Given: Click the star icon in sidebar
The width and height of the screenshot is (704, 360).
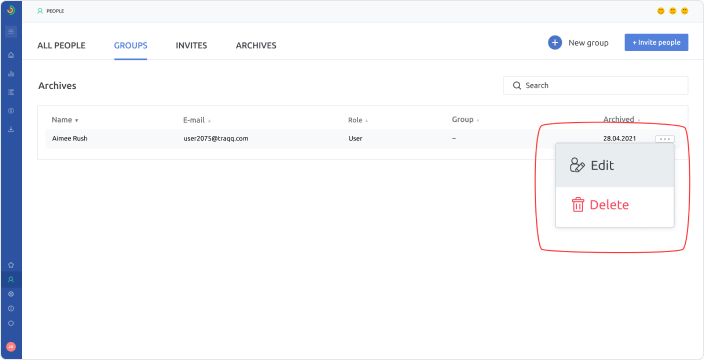Looking at the screenshot, I should (11, 265).
